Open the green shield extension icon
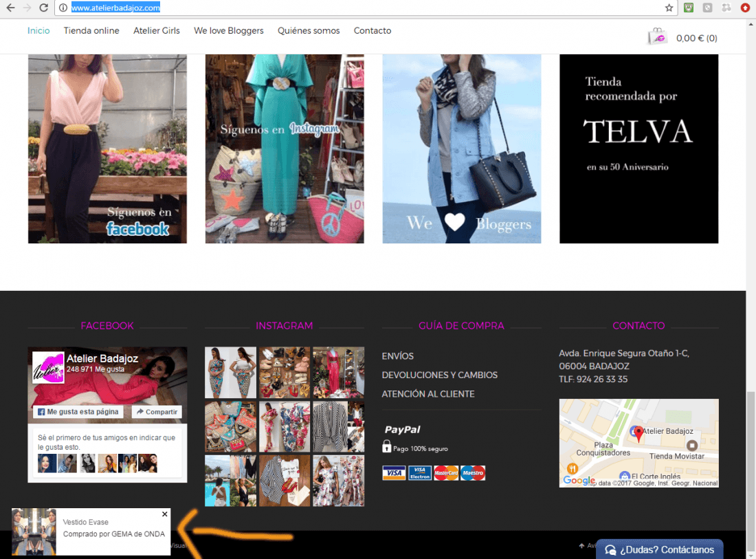Screen dimensions: 756x559 coord(689,8)
